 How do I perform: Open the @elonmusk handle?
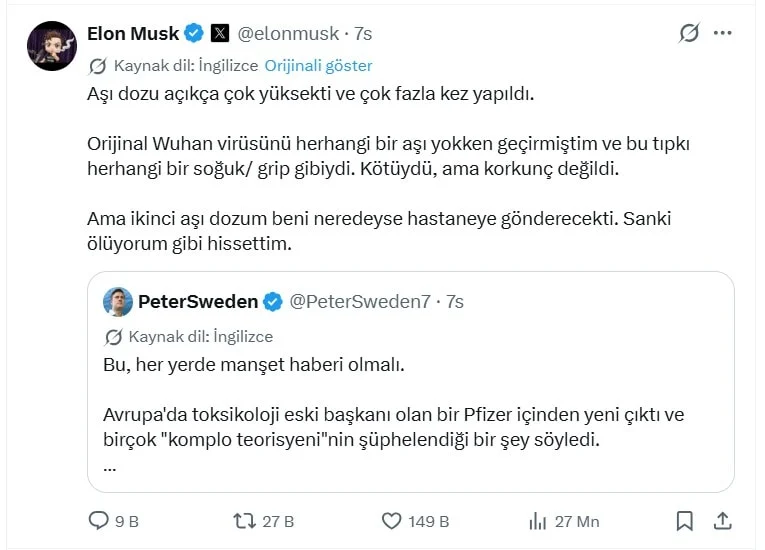[287, 33]
